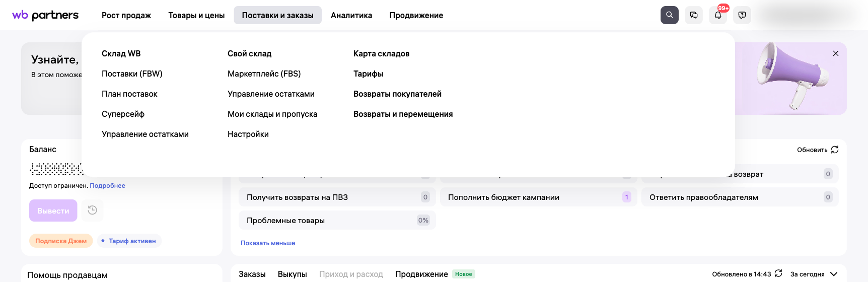Click the Тариф активен badge
The image size is (868, 282).
click(129, 241)
